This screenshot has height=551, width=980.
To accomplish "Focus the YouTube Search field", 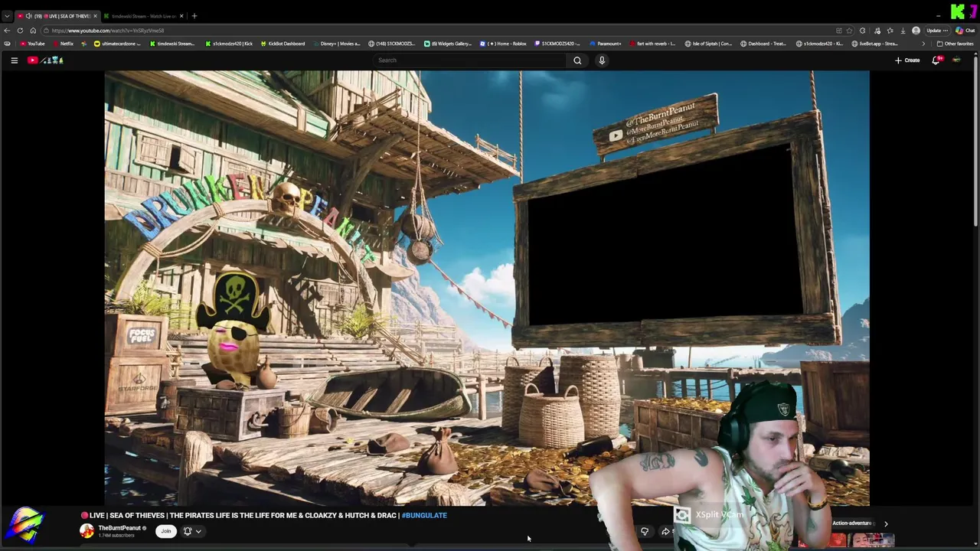I will coord(470,60).
